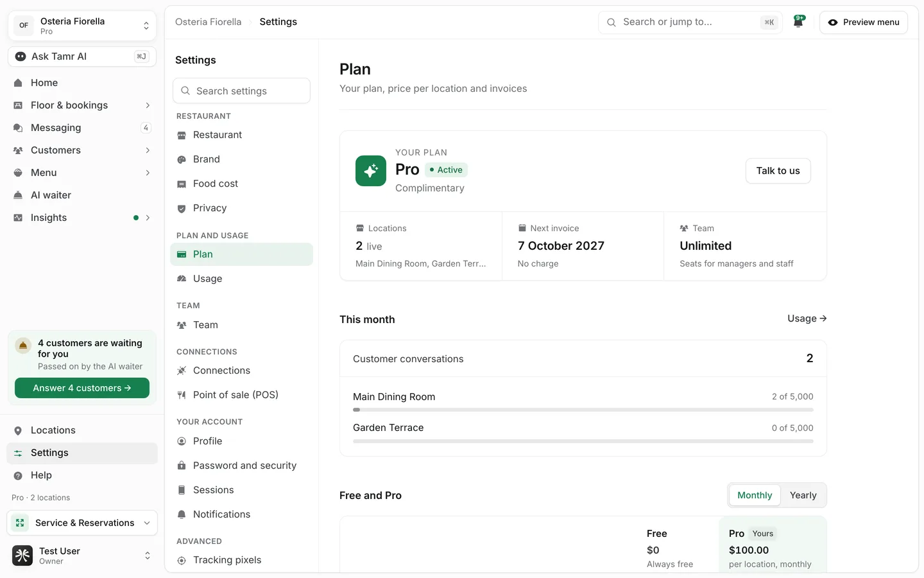The height and width of the screenshot is (578, 924).
Task: Click the Sessions device icon
Action: click(x=182, y=490)
